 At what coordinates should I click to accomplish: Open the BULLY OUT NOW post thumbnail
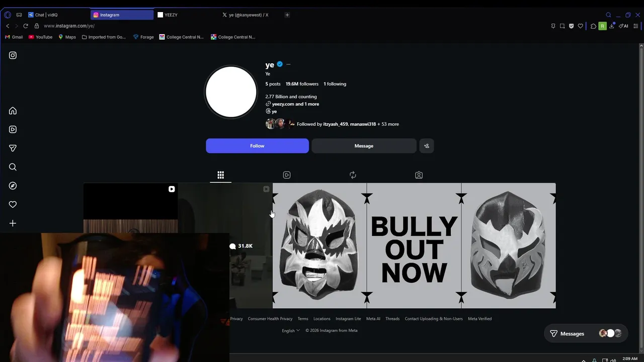click(x=414, y=245)
